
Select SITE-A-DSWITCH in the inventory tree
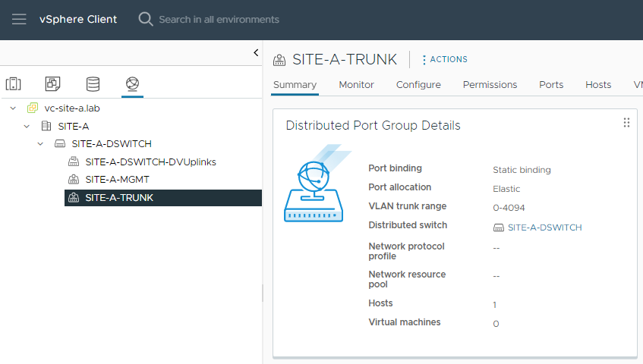[x=112, y=144]
